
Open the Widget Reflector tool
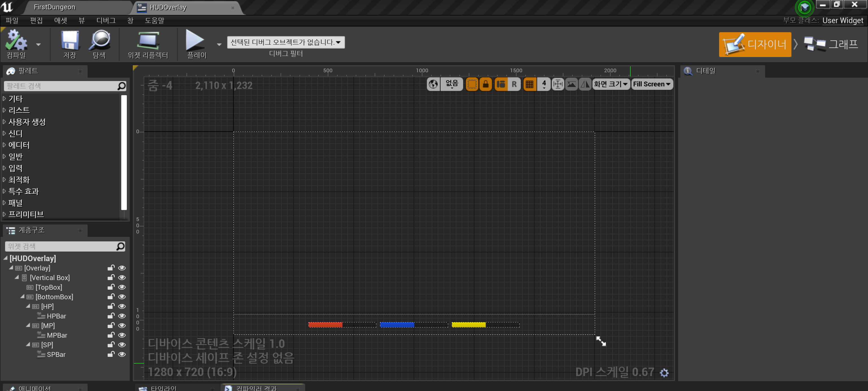[x=148, y=44]
